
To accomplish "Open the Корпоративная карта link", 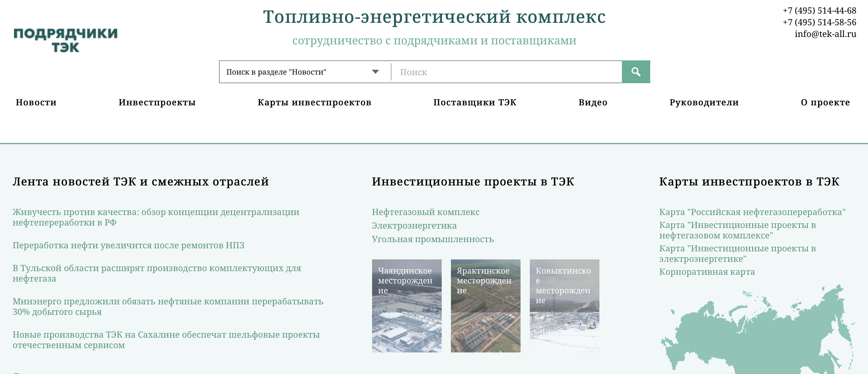I will [x=707, y=272].
